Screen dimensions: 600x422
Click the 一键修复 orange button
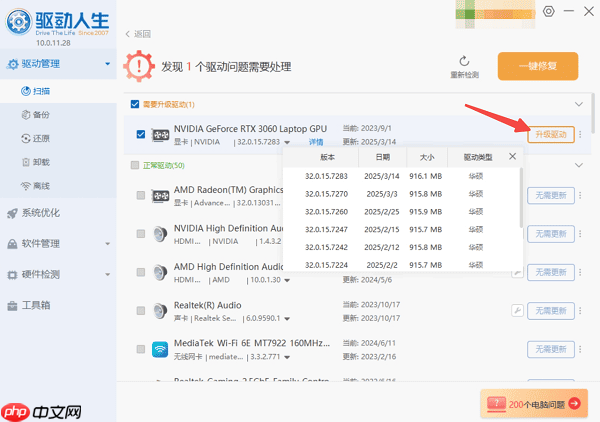click(538, 66)
